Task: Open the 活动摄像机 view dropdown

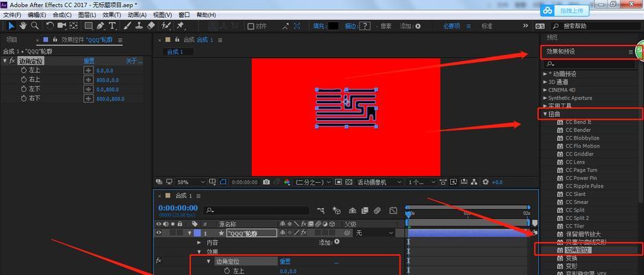Action: [380, 182]
